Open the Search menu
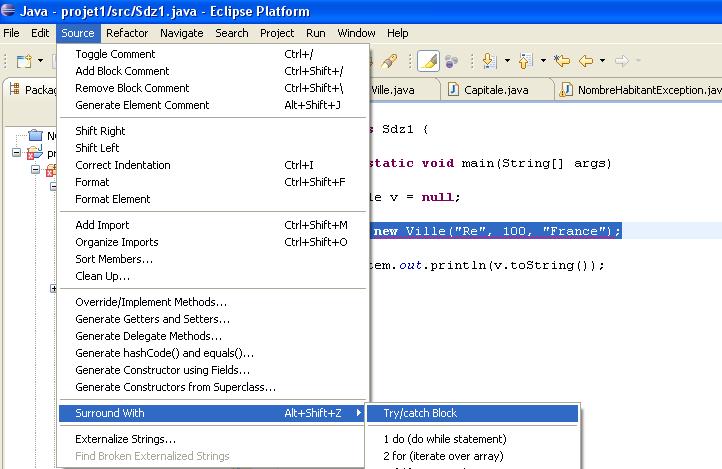This screenshot has height=469, width=722. pos(232,33)
